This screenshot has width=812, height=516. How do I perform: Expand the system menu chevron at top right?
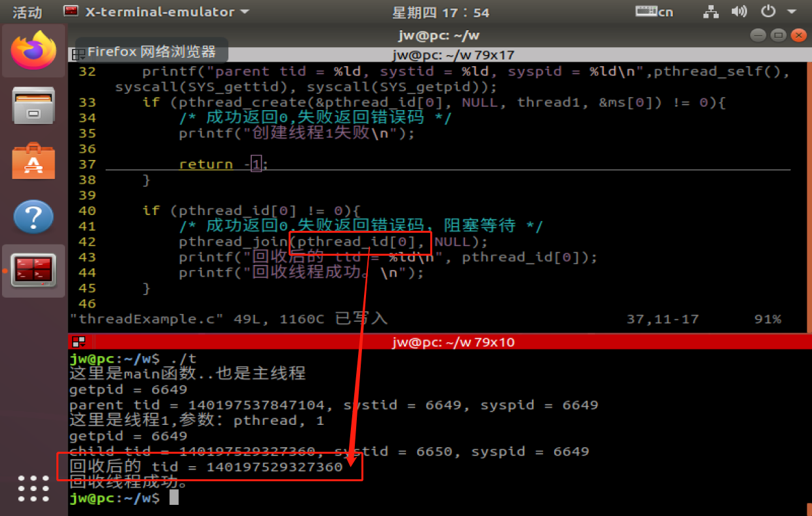click(791, 11)
